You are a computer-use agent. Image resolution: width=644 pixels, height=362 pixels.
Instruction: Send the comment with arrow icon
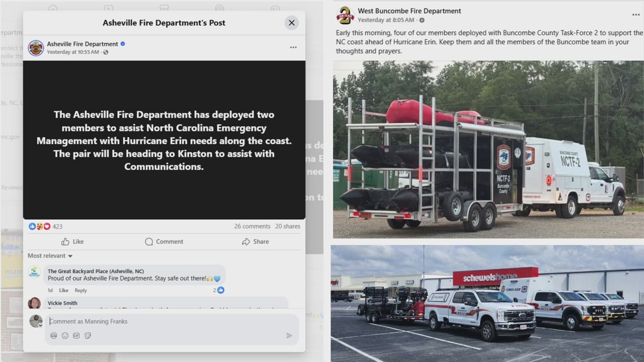[289, 335]
